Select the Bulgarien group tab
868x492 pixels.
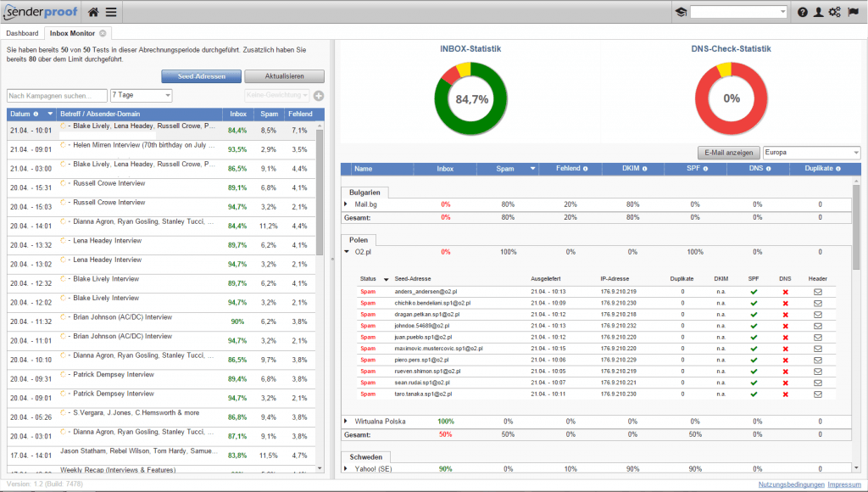364,193
